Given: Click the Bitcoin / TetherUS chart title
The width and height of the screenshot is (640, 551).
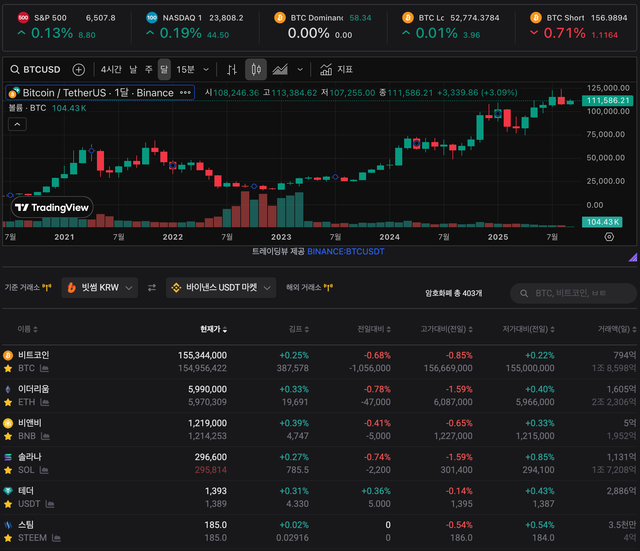Looking at the screenshot, I should tap(98, 93).
